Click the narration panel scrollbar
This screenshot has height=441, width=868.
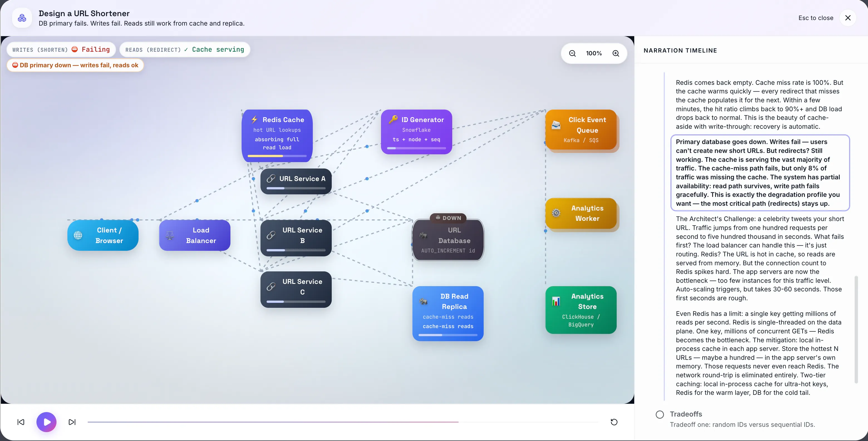(x=856, y=329)
